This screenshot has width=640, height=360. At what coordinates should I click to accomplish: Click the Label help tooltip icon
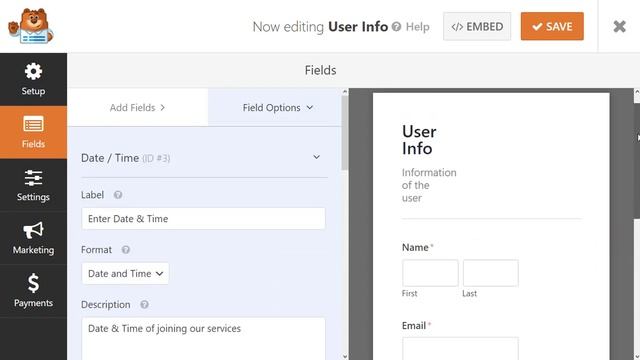(118, 195)
